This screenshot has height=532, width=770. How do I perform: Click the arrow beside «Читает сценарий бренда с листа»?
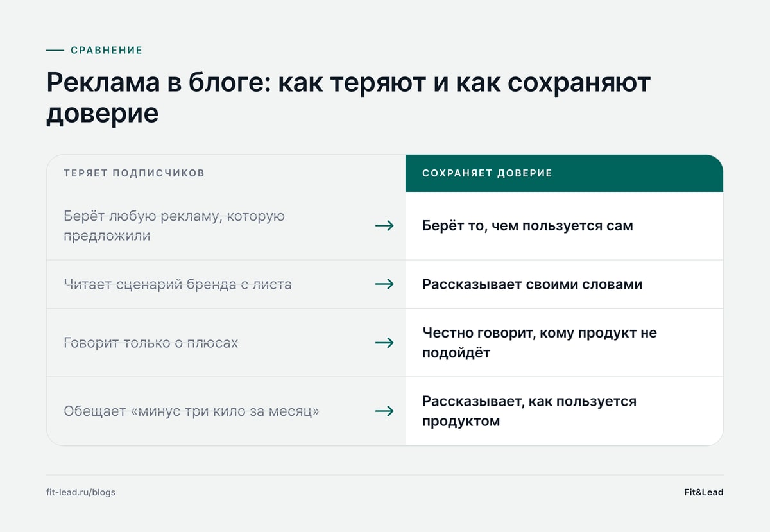click(384, 284)
